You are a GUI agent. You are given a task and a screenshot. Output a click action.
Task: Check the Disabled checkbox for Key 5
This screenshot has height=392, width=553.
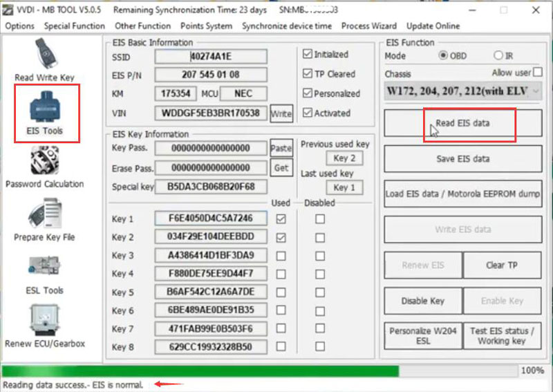point(320,292)
